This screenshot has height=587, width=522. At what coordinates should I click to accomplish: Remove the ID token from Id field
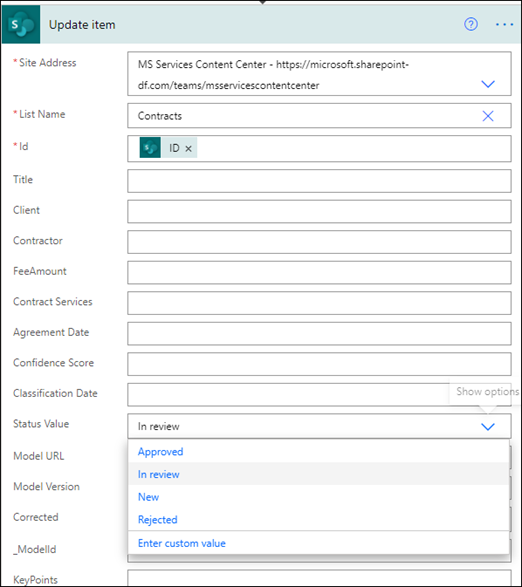pyautogui.click(x=188, y=148)
